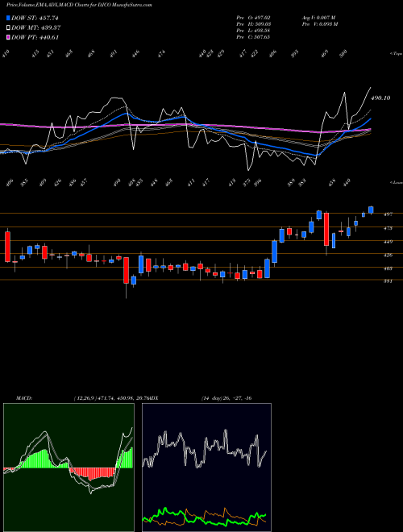Click the 449 price axis label
This screenshot has width=403, height=532.
point(388,242)
